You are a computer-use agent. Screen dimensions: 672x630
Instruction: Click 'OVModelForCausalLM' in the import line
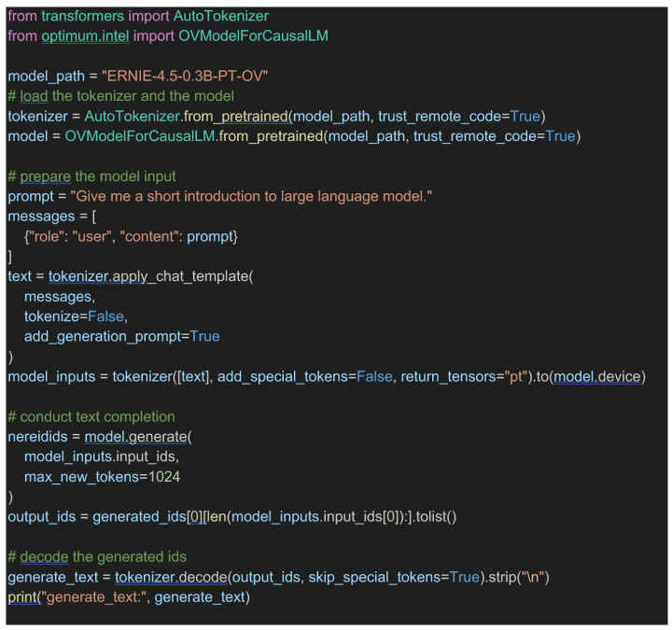253,36
